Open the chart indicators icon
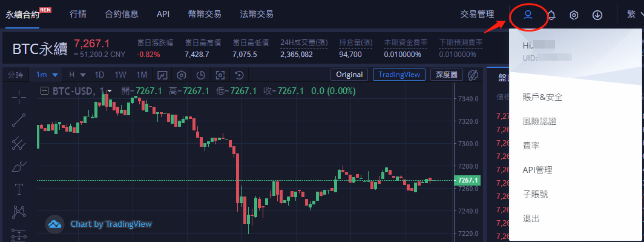 coord(163,75)
